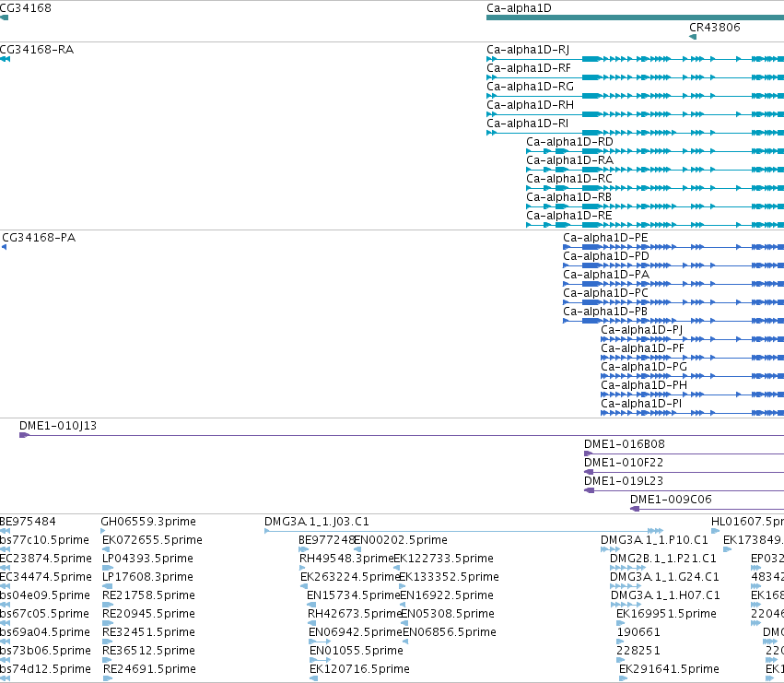Click EST EK122733.5prime
Screen dimensions: 784x683
(x=443, y=559)
